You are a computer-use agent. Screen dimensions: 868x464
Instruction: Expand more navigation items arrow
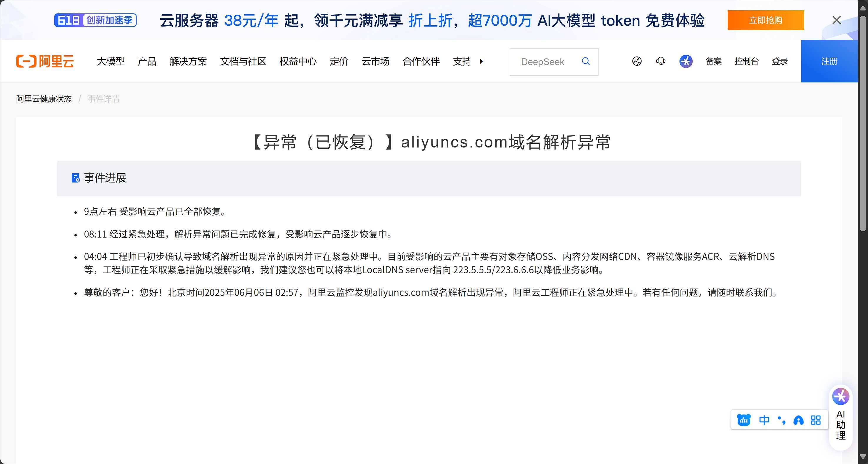[481, 61]
